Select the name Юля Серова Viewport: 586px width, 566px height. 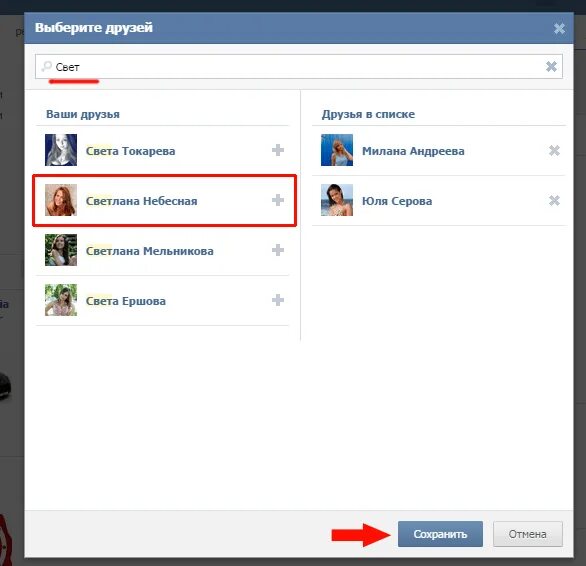pyautogui.click(x=397, y=201)
